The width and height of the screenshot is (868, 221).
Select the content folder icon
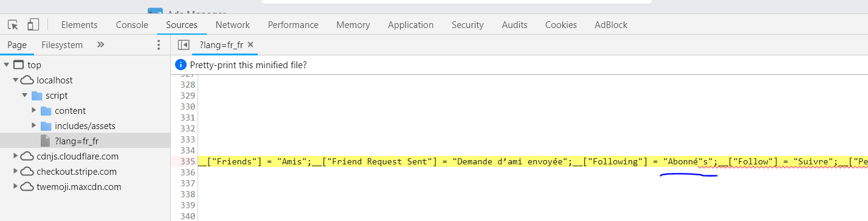46,111
